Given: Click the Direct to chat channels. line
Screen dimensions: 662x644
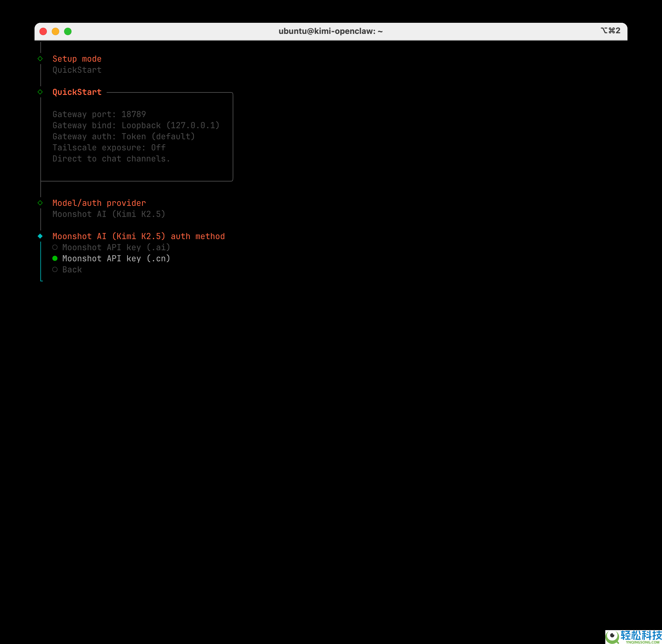Looking at the screenshot, I should coord(111,159).
